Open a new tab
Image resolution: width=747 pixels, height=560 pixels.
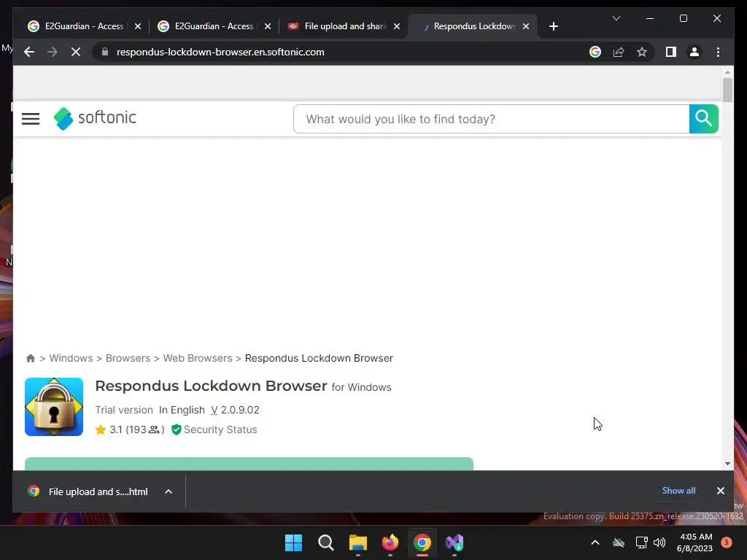(x=553, y=26)
